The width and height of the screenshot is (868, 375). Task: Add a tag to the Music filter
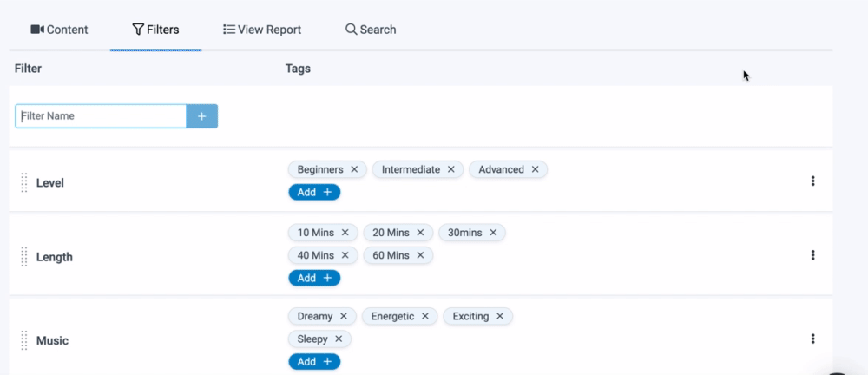[314, 362]
